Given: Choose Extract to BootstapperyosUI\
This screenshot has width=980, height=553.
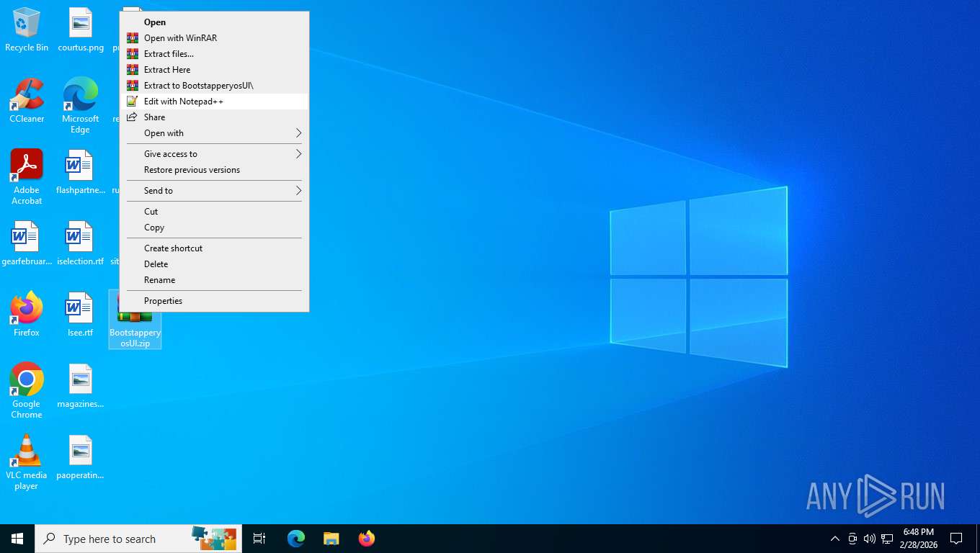Looking at the screenshot, I should click(214, 86).
